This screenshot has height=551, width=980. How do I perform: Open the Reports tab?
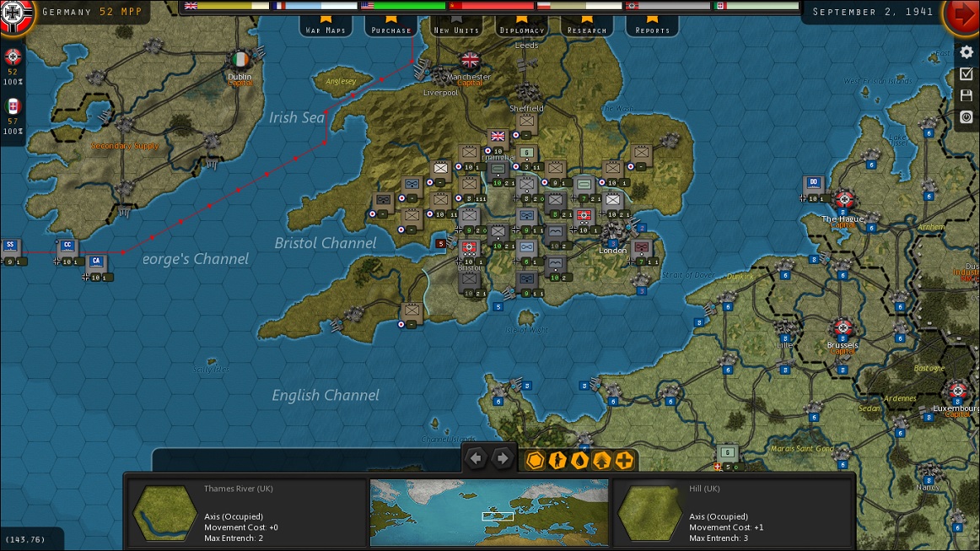(x=653, y=26)
